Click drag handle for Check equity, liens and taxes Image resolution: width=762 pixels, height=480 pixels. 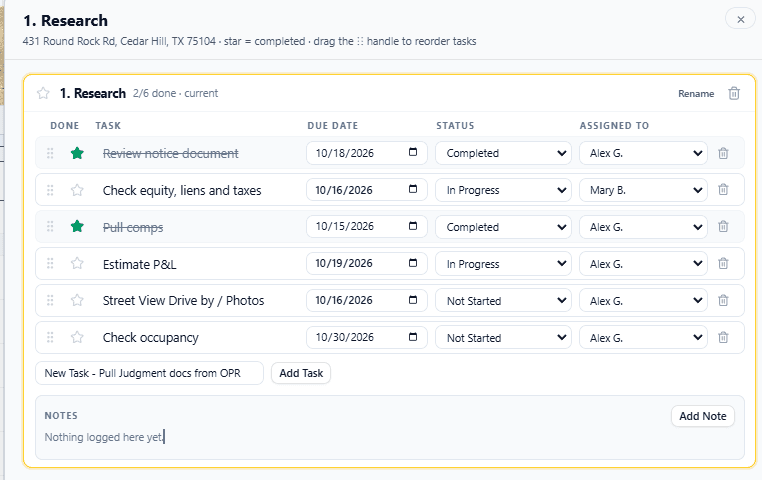click(50, 190)
